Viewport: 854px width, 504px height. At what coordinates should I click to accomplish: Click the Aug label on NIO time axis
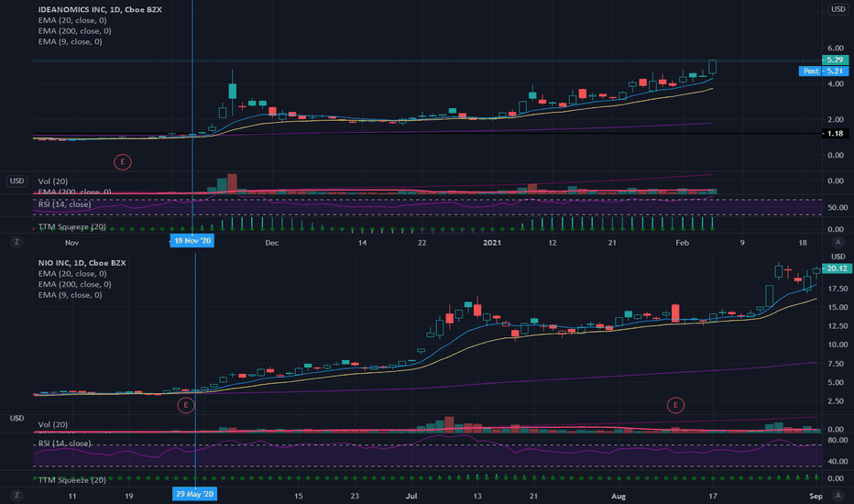(619, 496)
